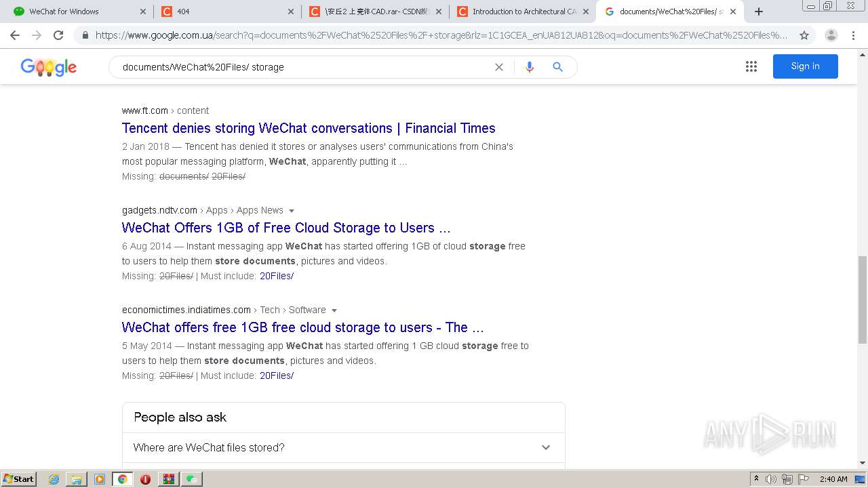Switch to the 404 tab
868x488 pixels.
coord(227,12)
